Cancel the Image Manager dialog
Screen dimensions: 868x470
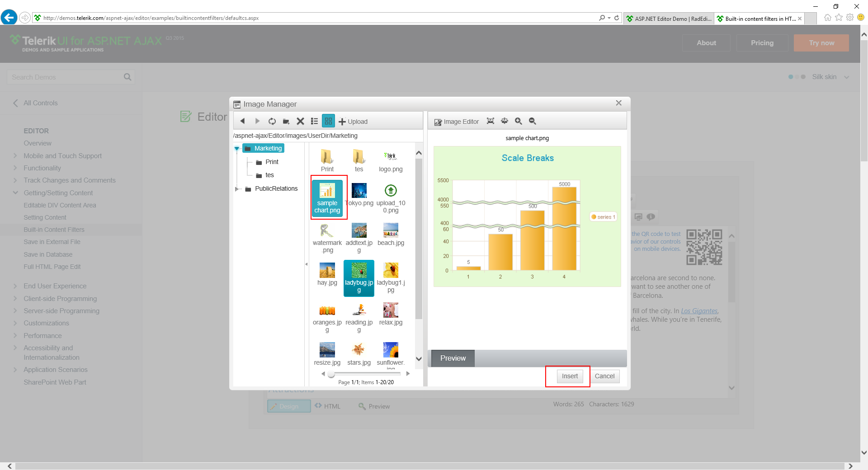[x=604, y=376]
